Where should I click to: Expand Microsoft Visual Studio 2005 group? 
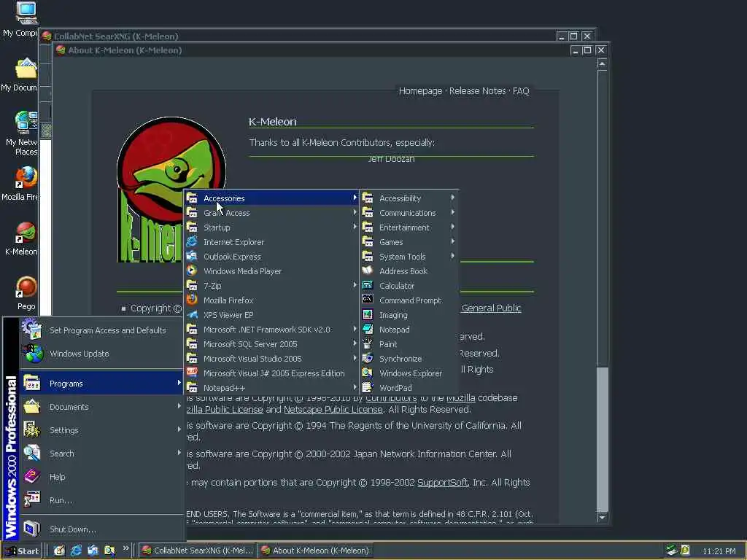[271, 359]
